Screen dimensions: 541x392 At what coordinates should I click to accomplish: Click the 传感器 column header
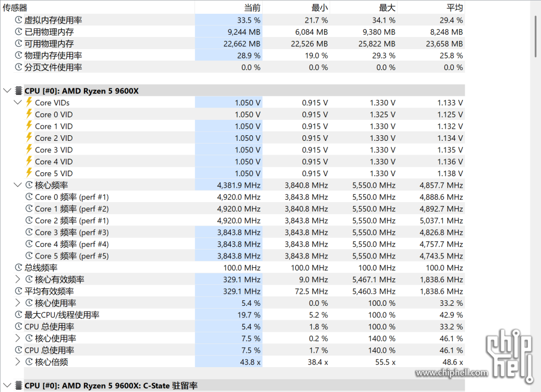click(97, 8)
